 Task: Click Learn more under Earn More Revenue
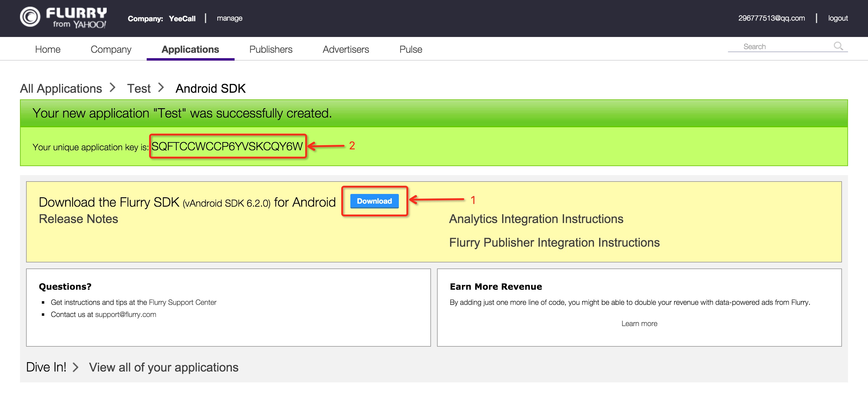click(639, 324)
